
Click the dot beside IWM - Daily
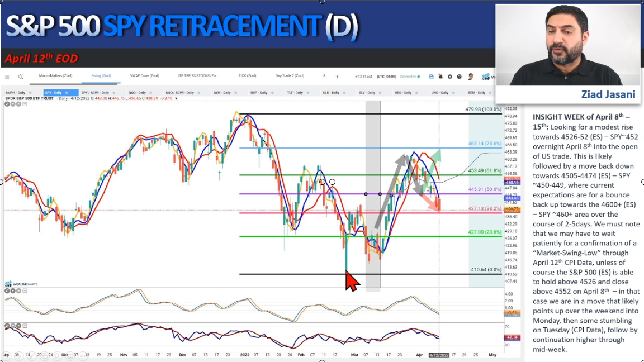(x=235, y=93)
